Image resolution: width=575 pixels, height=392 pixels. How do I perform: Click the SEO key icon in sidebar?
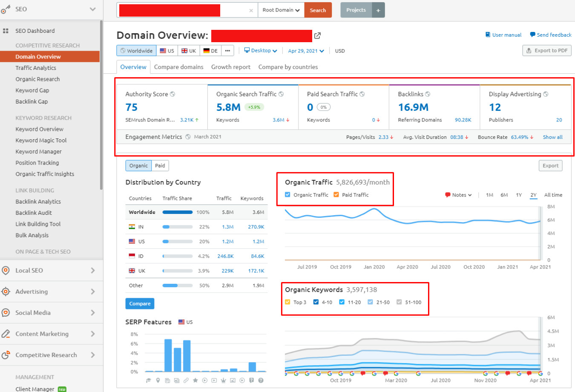click(x=6, y=9)
